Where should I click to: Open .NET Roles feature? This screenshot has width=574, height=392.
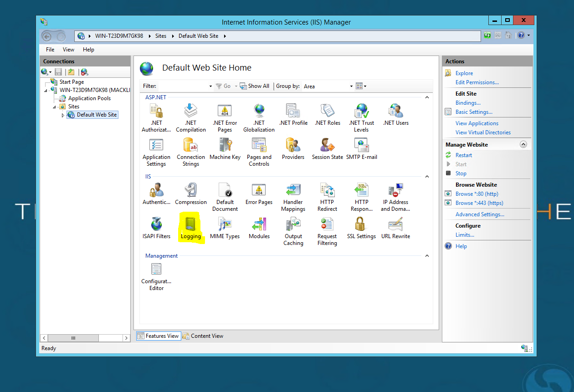(328, 114)
